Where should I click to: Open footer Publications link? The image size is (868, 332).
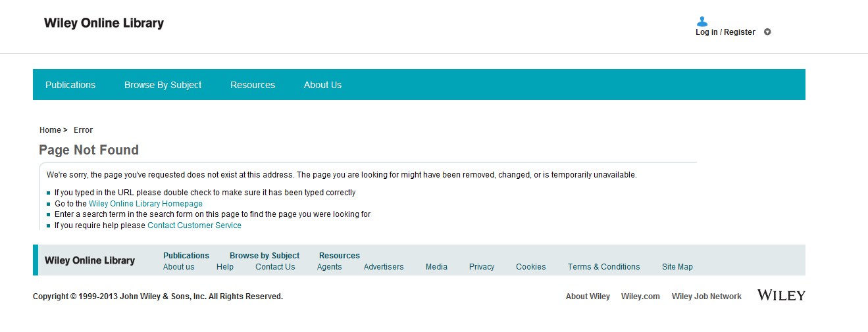[x=186, y=256]
